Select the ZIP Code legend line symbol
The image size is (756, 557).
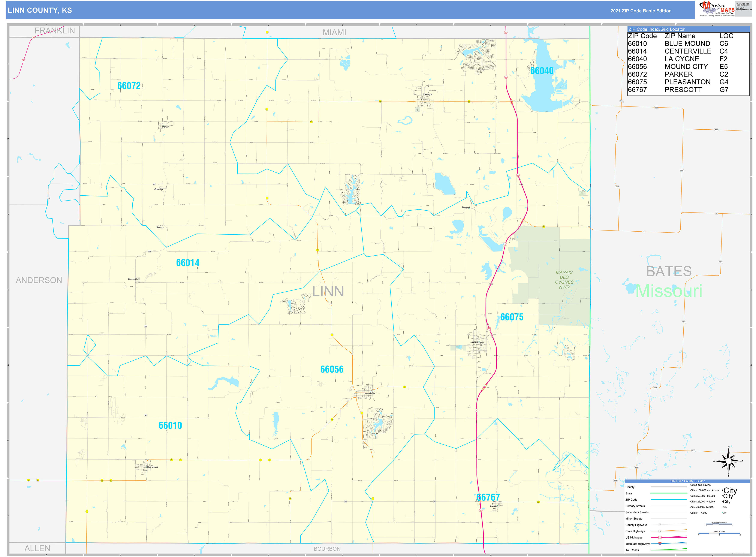coord(668,500)
